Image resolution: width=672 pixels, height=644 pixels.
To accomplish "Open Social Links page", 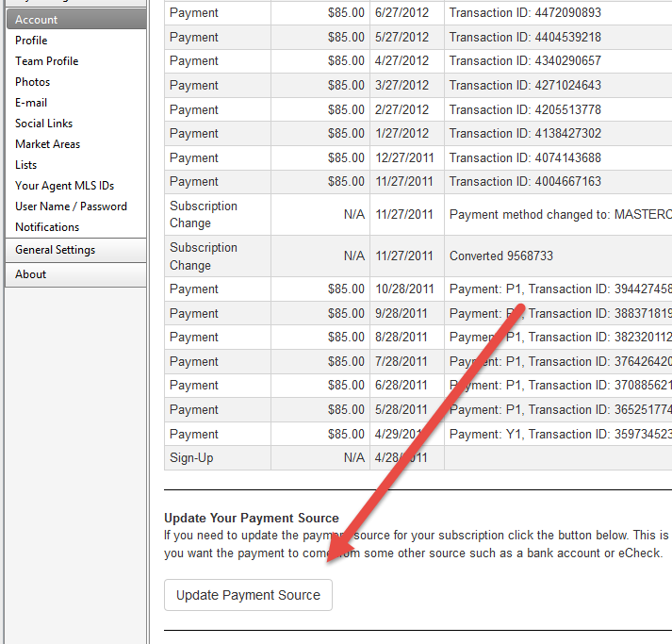I will pyautogui.click(x=43, y=124).
